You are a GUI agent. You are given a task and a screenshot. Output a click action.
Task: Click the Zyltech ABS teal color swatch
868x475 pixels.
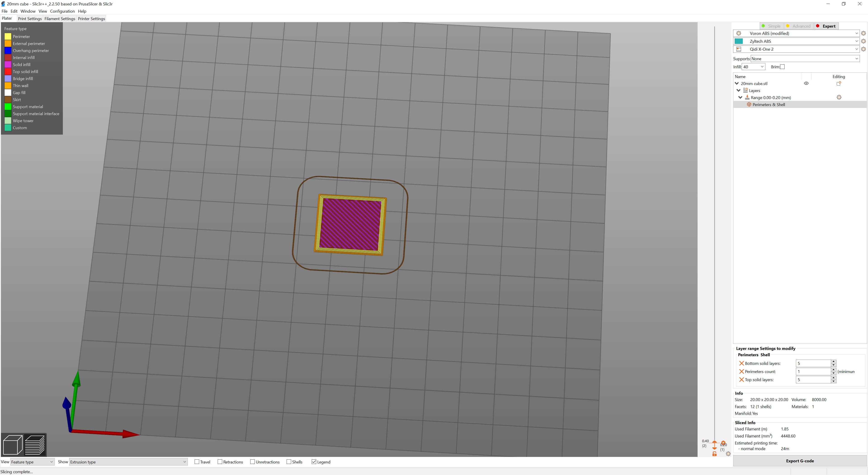tap(739, 41)
